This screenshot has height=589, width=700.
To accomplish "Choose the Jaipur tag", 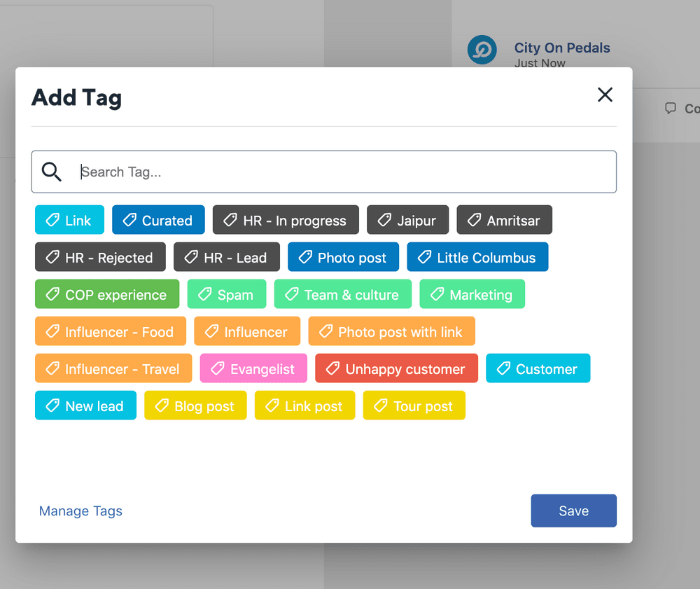I will click(407, 220).
